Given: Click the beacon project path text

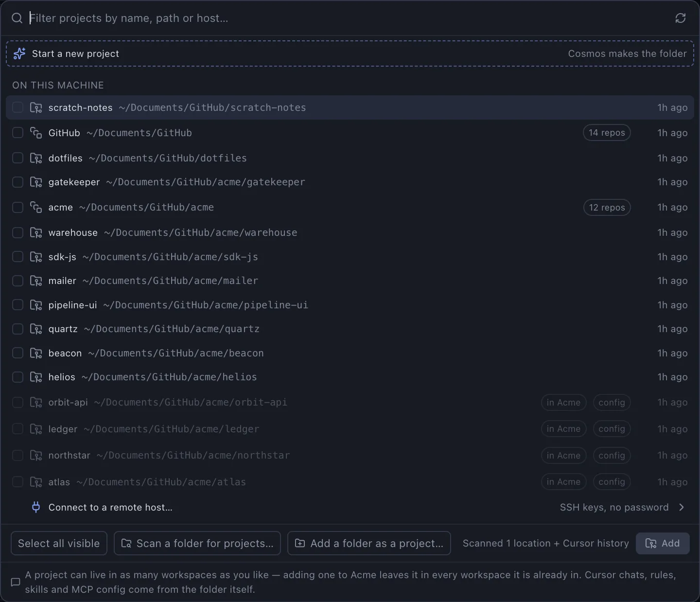Looking at the screenshot, I should click(x=176, y=353).
